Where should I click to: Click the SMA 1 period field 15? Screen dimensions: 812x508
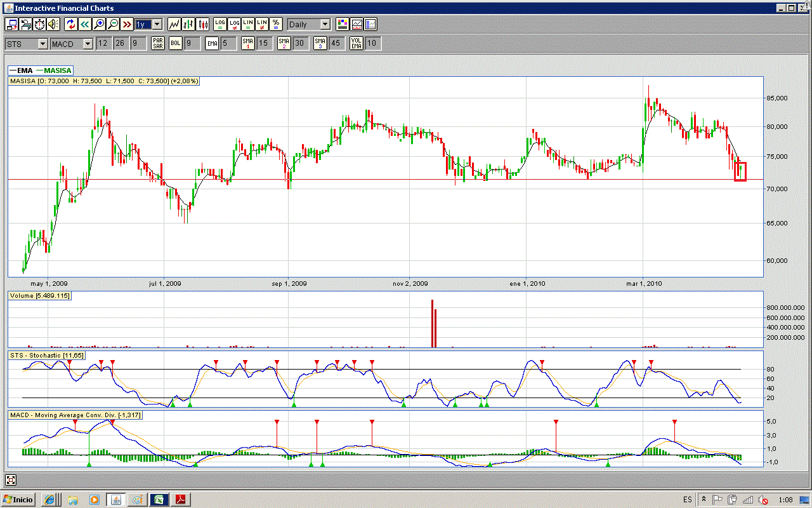[265, 43]
